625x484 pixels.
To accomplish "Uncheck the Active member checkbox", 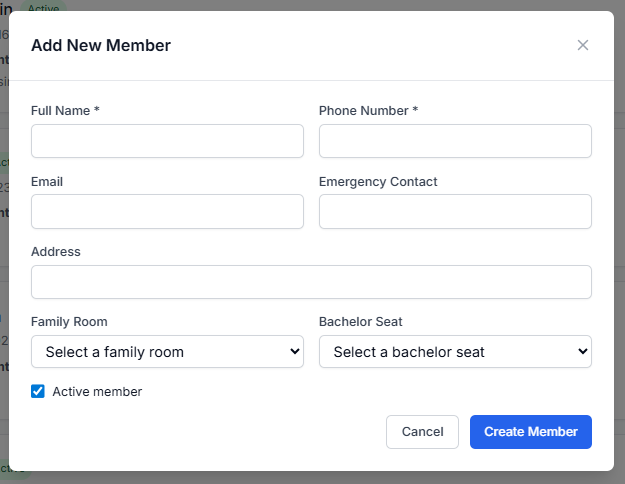I will [x=38, y=392].
